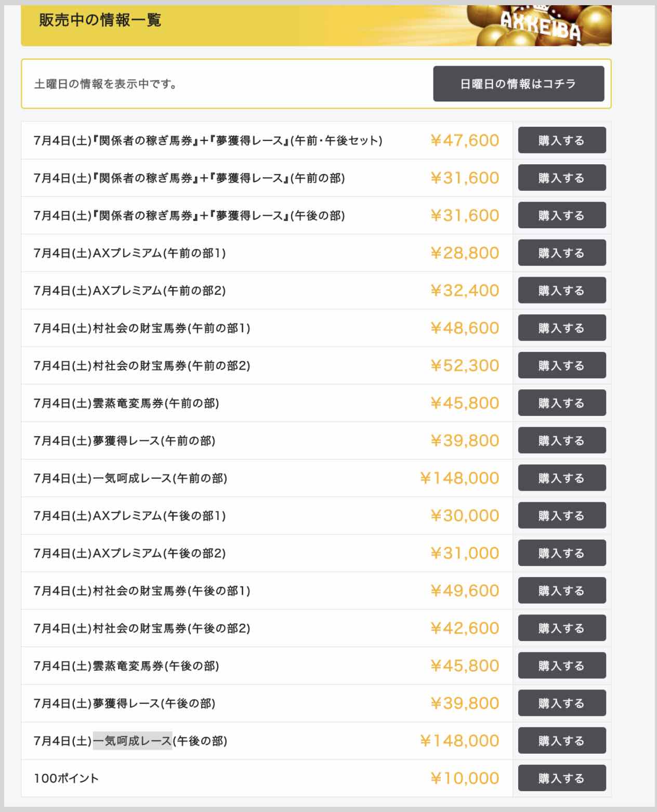
Task: Buy AXプレミアム 午前の部2 at ¥32,400
Action: (x=561, y=291)
